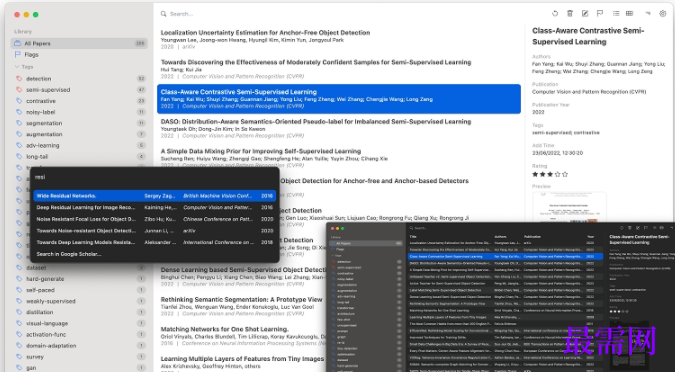Click the trash delete icon in the toolbar
The image size is (675, 372).
(570, 14)
